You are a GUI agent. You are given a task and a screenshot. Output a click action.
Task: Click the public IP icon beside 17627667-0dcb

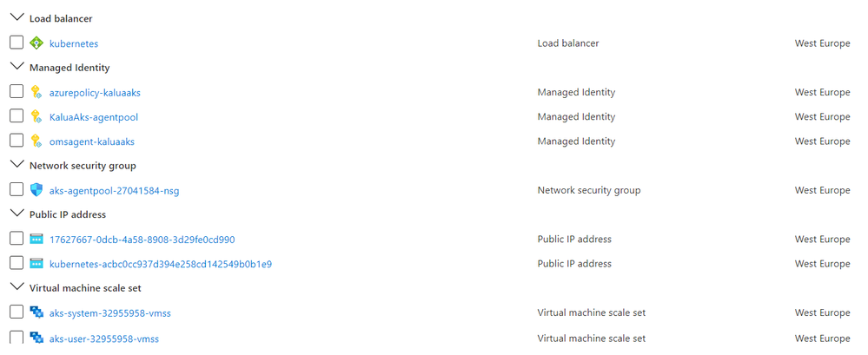[36, 240]
